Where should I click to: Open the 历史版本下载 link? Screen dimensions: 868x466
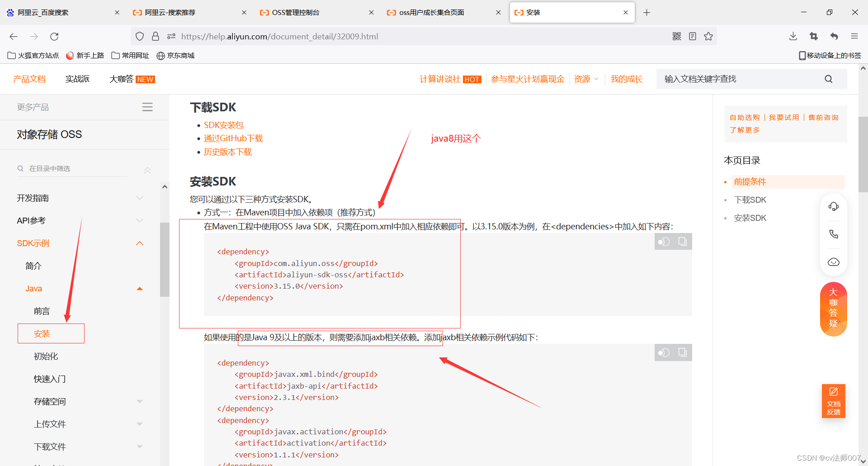227,152
